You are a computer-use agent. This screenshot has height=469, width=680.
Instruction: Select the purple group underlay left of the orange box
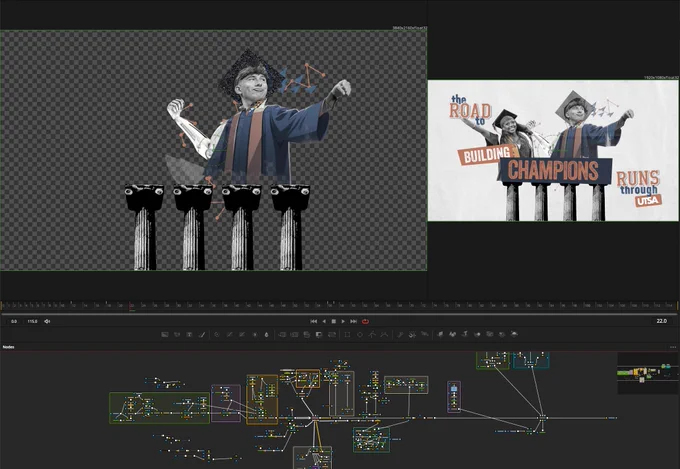[226, 403]
